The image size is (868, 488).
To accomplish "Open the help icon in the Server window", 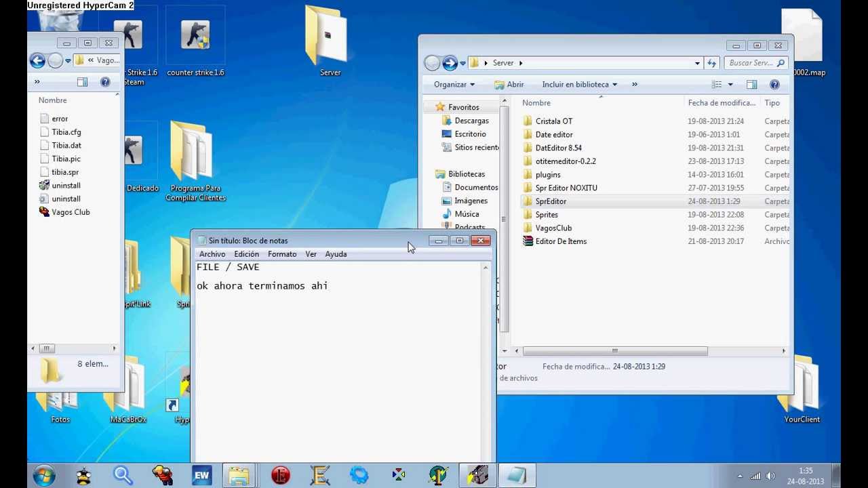I will 774,85.
